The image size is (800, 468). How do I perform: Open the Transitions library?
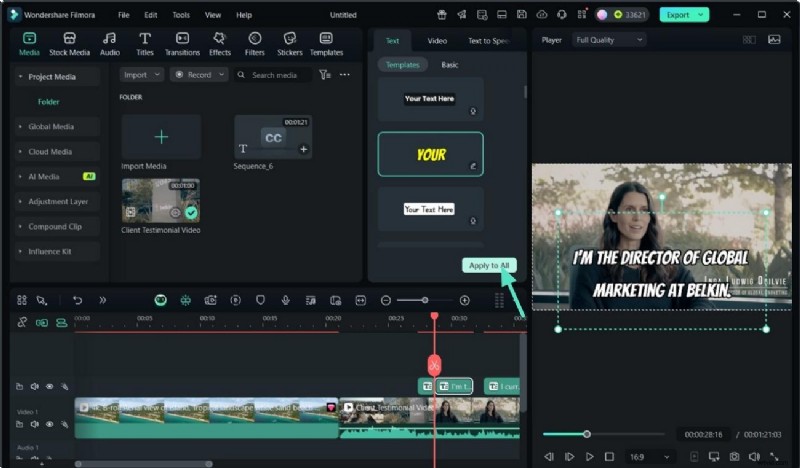click(x=182, y=43)
